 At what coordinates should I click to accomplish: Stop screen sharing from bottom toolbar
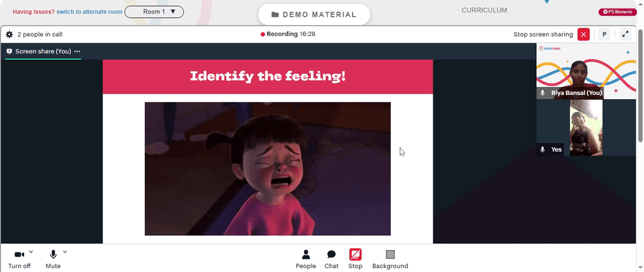point(355,259)
